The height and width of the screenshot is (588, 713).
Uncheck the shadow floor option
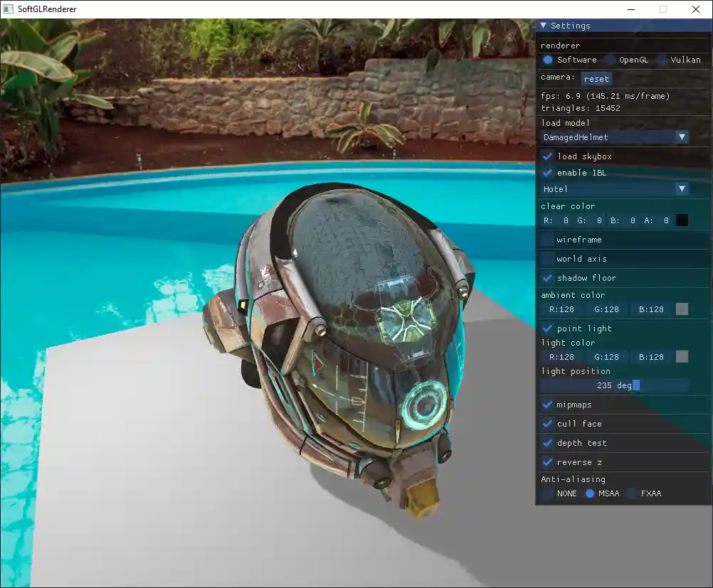point(548,278)
